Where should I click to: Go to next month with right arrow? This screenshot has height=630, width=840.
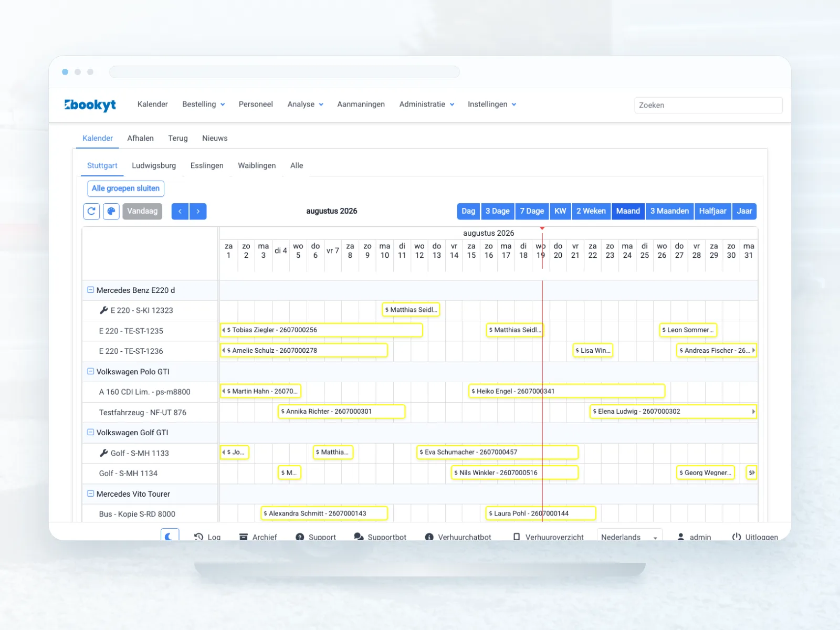pyautogui.click(x=198, y=211)
